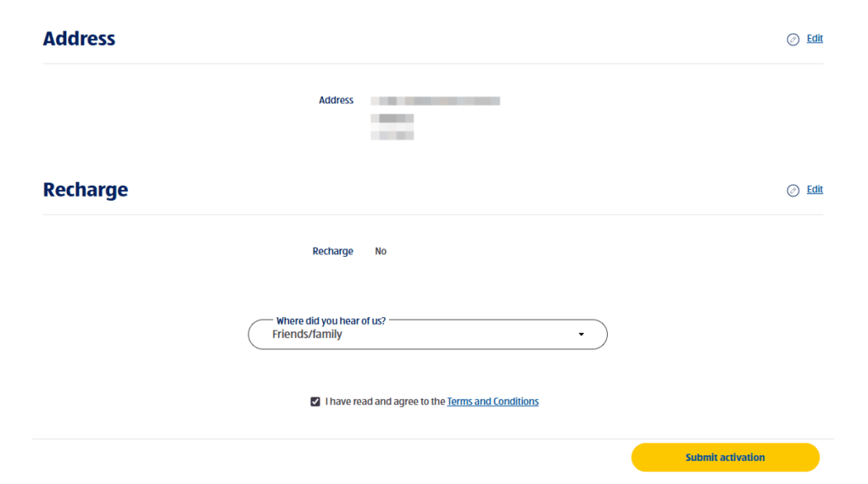The height and width of the screenshot is (484, 868).
Task: Click the first blurred address line
Action: pos(435,101)
